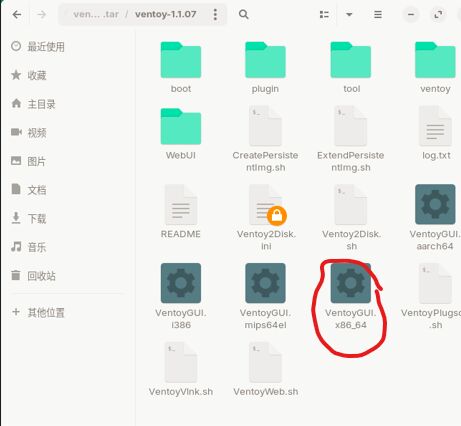Open the hamburger main menu
This screenshot has height=426, width=461.
tap(378, 14)
